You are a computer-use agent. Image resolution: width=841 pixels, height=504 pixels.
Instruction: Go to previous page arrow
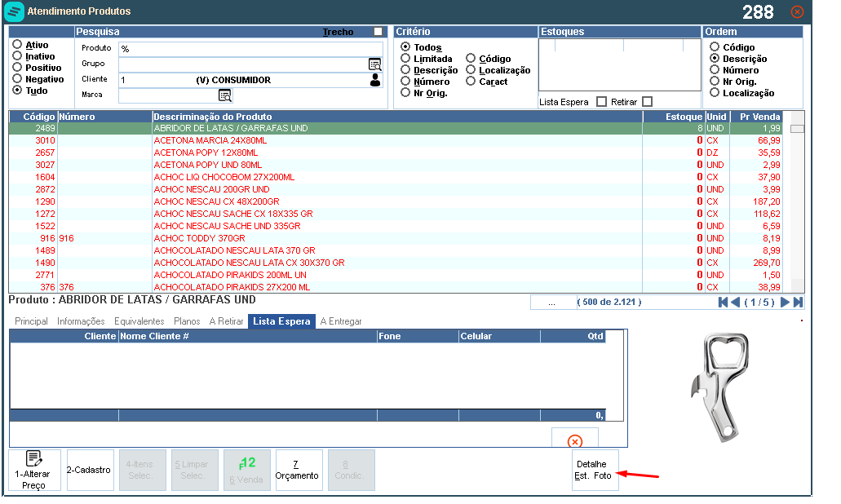coord(735,303)
